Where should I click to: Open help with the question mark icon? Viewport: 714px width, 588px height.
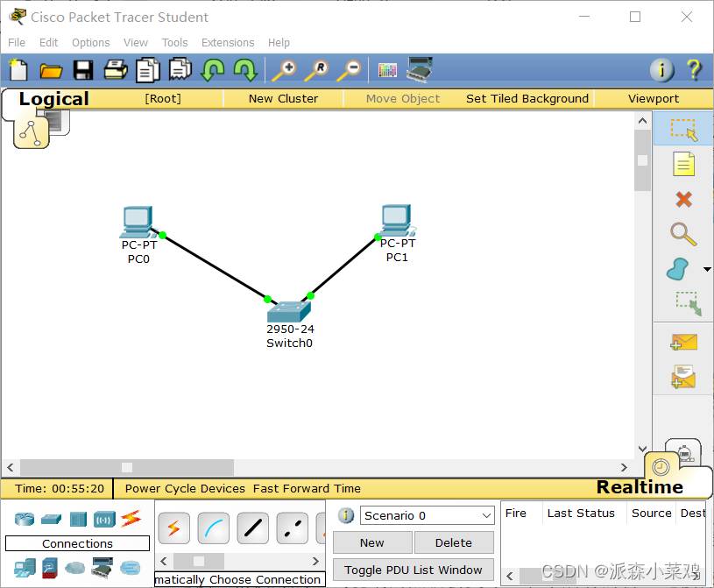click(695, 70)
